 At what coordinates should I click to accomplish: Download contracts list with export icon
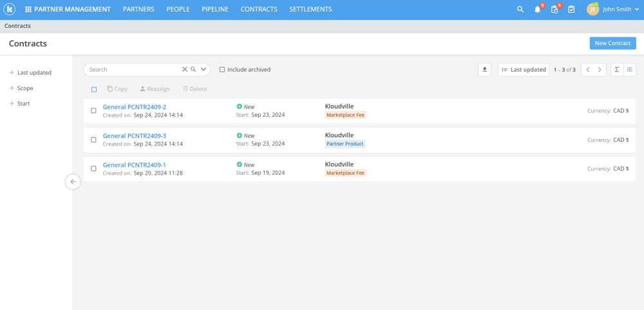485,70
